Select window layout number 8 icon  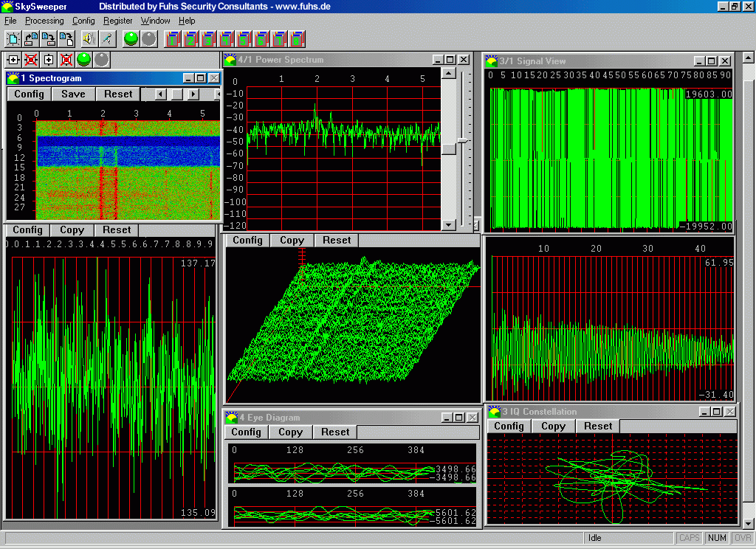click(x=297, y=38)
